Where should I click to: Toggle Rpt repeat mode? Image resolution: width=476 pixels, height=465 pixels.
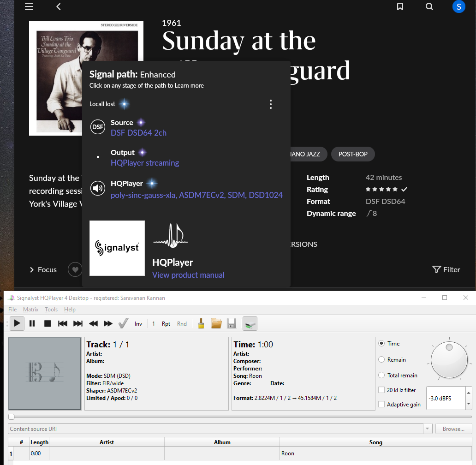coord(166,324)
